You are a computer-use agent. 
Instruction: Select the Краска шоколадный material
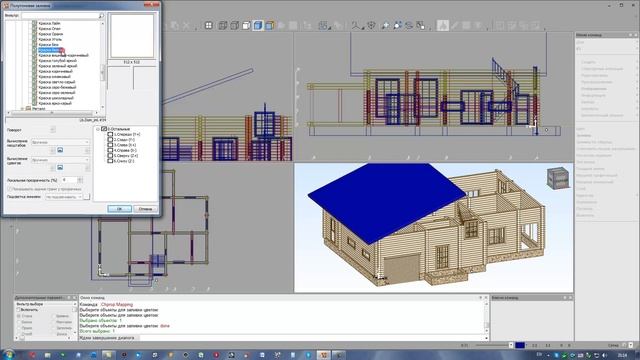click(x=56, y=98)
